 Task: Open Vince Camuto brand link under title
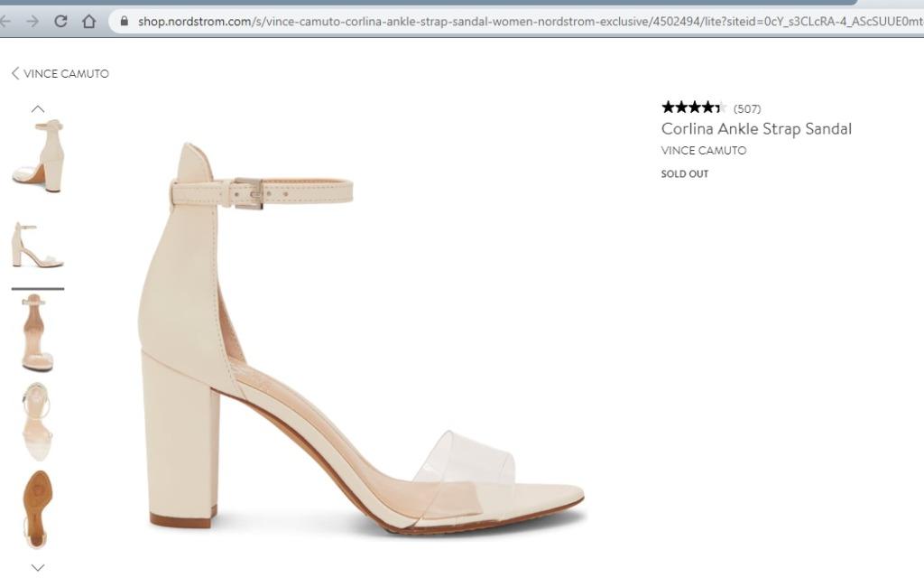[x=704, y=151]
